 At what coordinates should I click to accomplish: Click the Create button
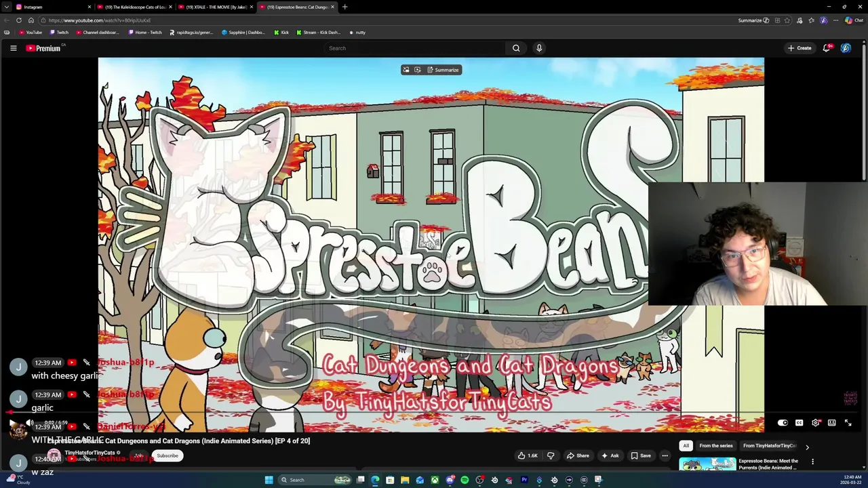coord(800,48)
